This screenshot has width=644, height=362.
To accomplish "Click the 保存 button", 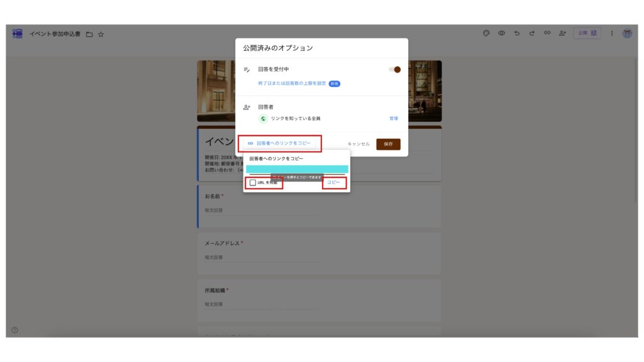I will [x=388, y=144].
